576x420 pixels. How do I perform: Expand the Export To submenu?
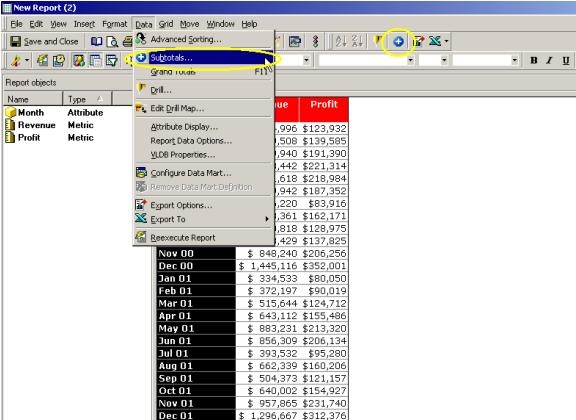pyautogui.click(x=203, y=219)
